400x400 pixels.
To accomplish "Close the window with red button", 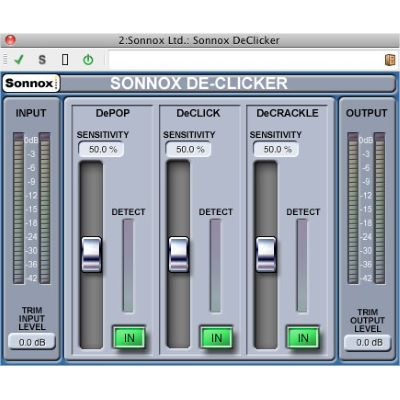I will [10, 40].
